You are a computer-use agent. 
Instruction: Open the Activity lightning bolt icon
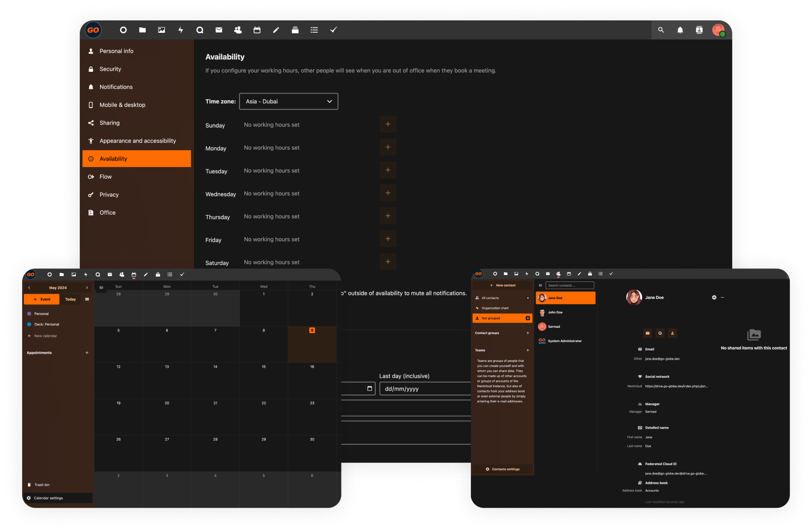pos(181,30)
